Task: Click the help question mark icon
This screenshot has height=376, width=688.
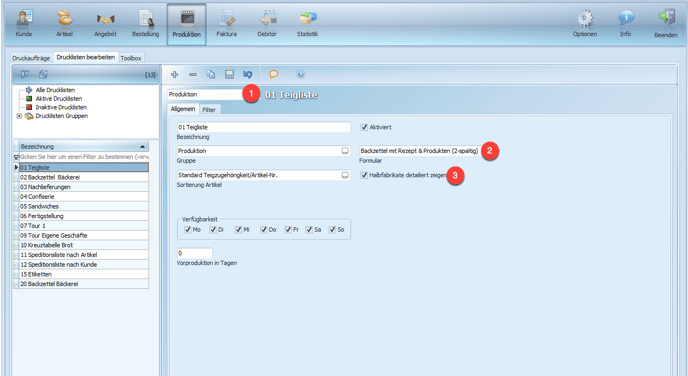Action: (301, 75)
